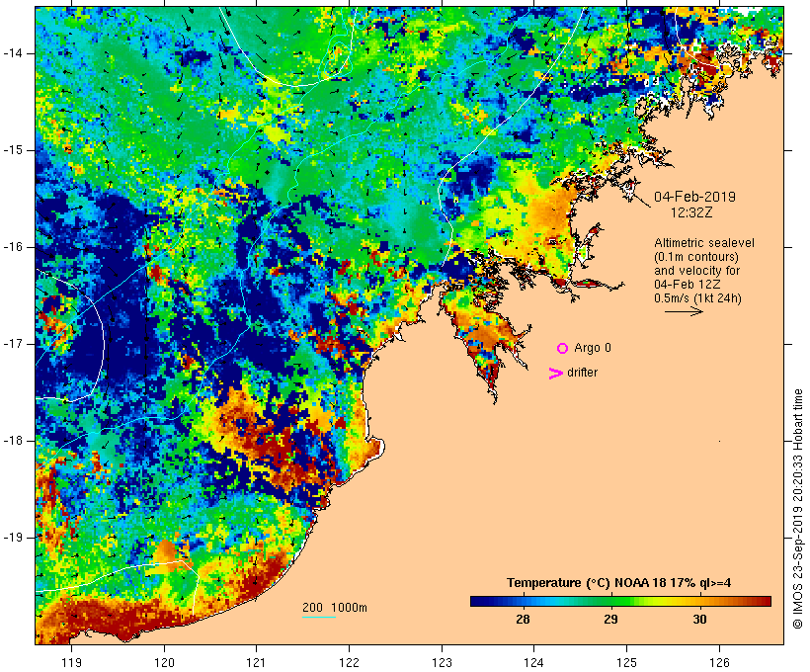
Task: Click the 'drifter' label
Action: 582,373
